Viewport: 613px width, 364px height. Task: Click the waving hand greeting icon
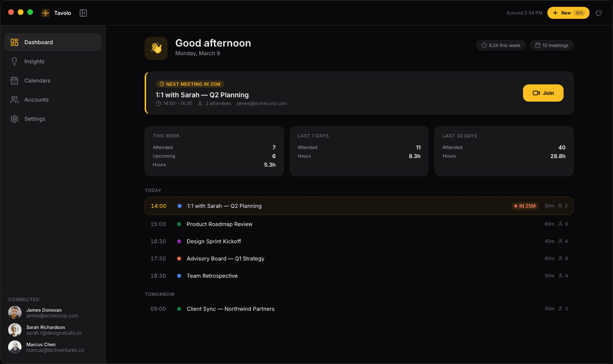coord(156,48)
